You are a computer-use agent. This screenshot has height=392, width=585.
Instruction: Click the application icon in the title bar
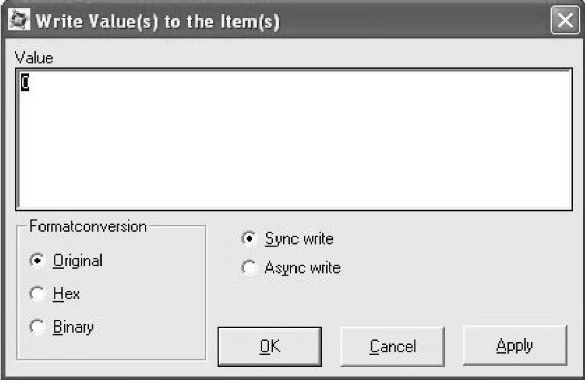pos(20,21)
